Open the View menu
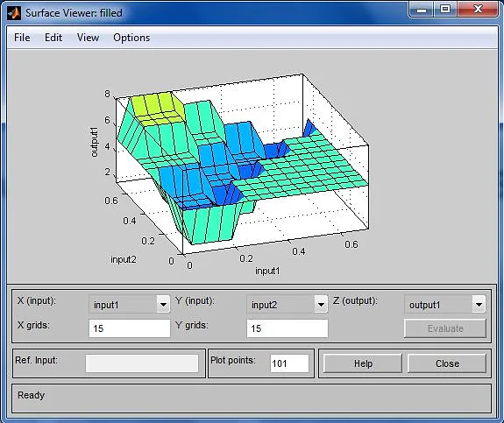This screenshot has height=423, width=504. [88, 38]
